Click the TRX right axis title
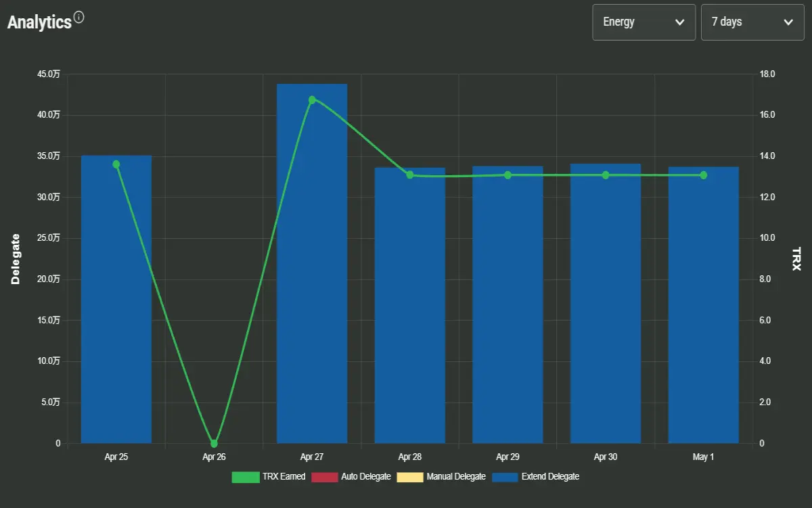 (796, 259)
